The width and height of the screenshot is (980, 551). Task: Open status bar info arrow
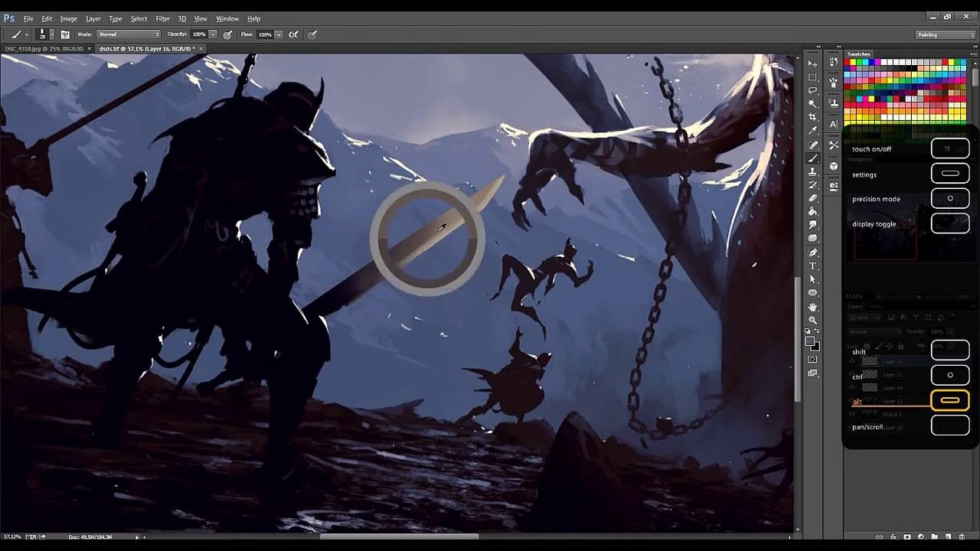137,536
